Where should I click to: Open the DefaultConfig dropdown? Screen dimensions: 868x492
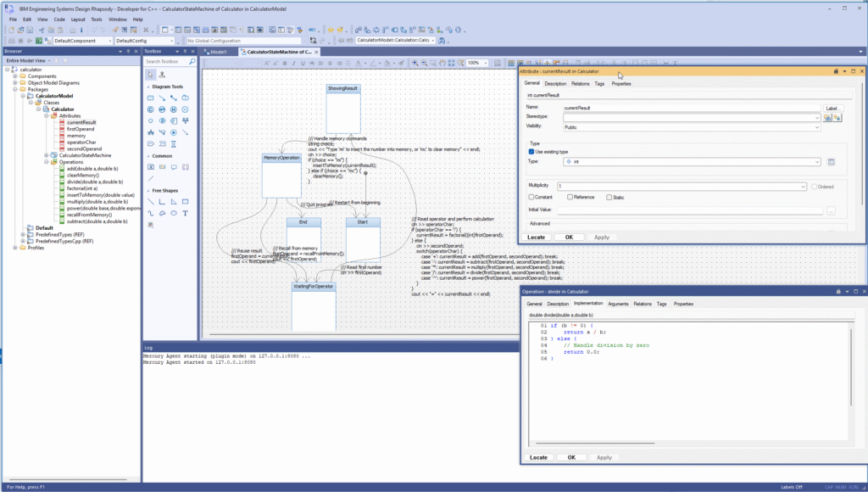(x=172, y=41)
